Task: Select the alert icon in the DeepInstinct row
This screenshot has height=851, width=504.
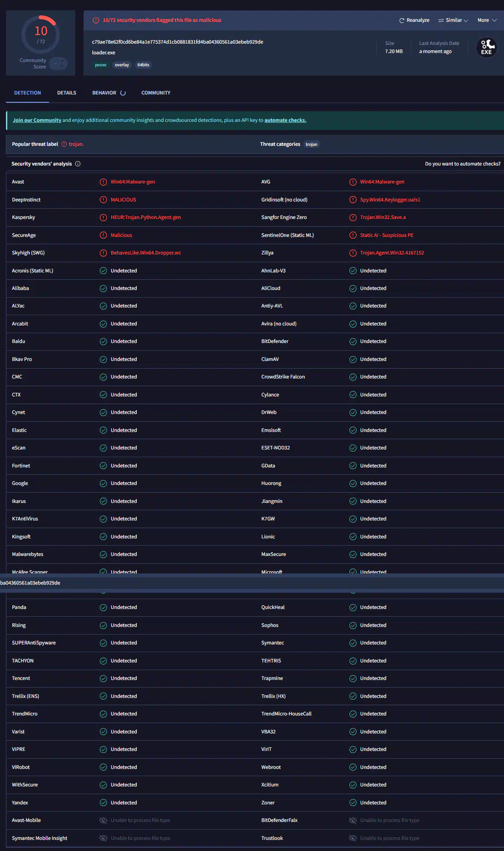Action: [103, 200]
